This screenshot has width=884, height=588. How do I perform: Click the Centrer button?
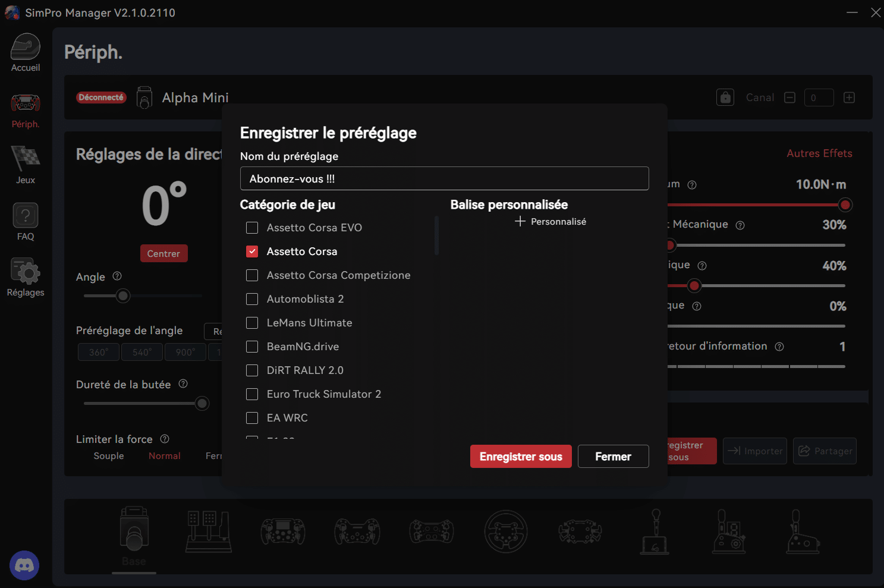[163, 253]
